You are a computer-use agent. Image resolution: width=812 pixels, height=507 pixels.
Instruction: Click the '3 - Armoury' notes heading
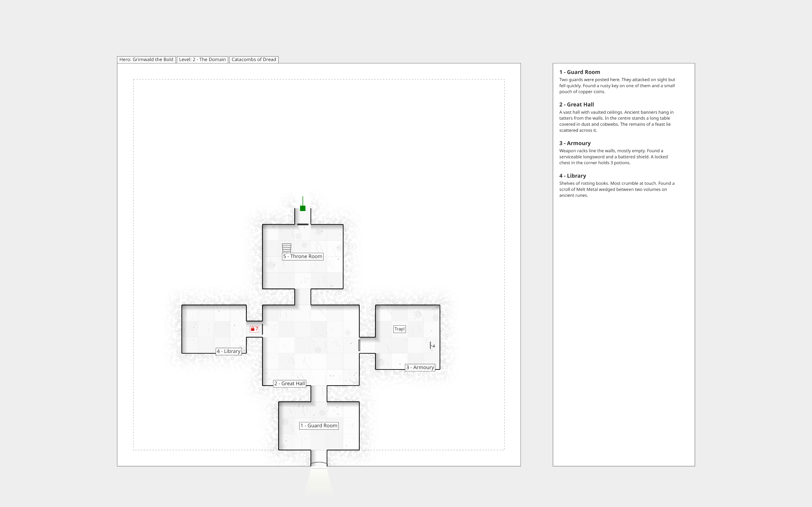coord(575,143)
